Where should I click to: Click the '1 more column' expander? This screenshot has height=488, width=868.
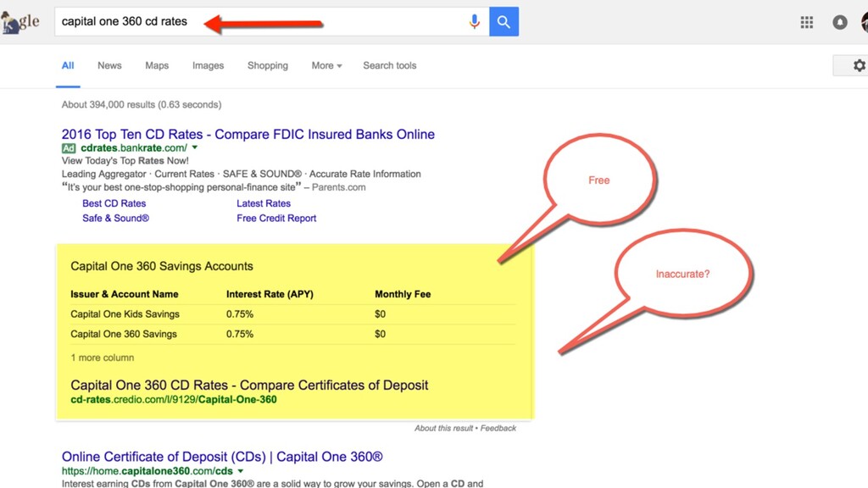pos(103,358)
